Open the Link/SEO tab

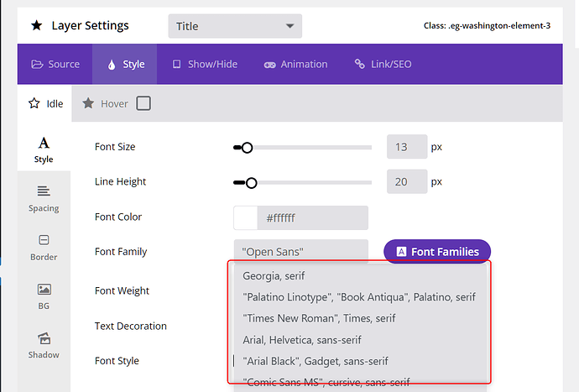[383, 64]
